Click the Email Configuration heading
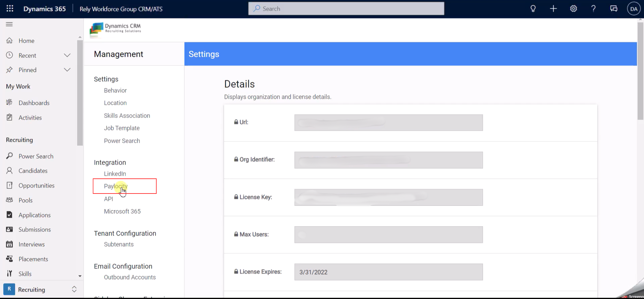The height and width of the screenshot is (299, 644). click(x=123, y=266)
